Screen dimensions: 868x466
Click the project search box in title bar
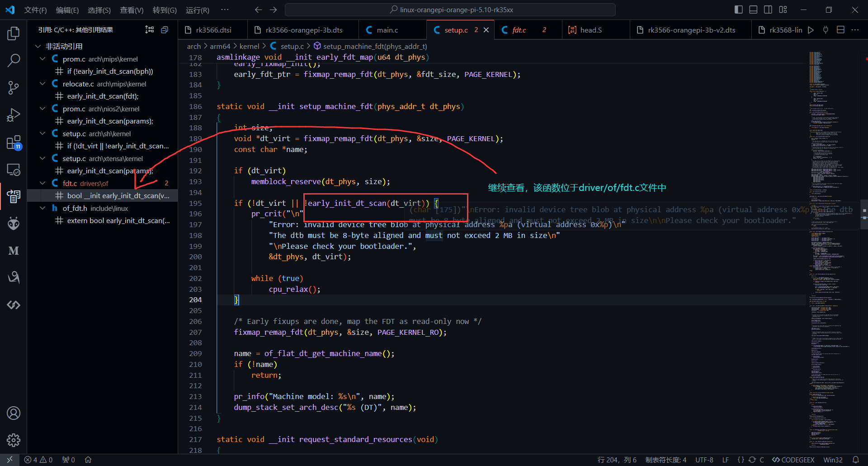[x=450, y=10]
